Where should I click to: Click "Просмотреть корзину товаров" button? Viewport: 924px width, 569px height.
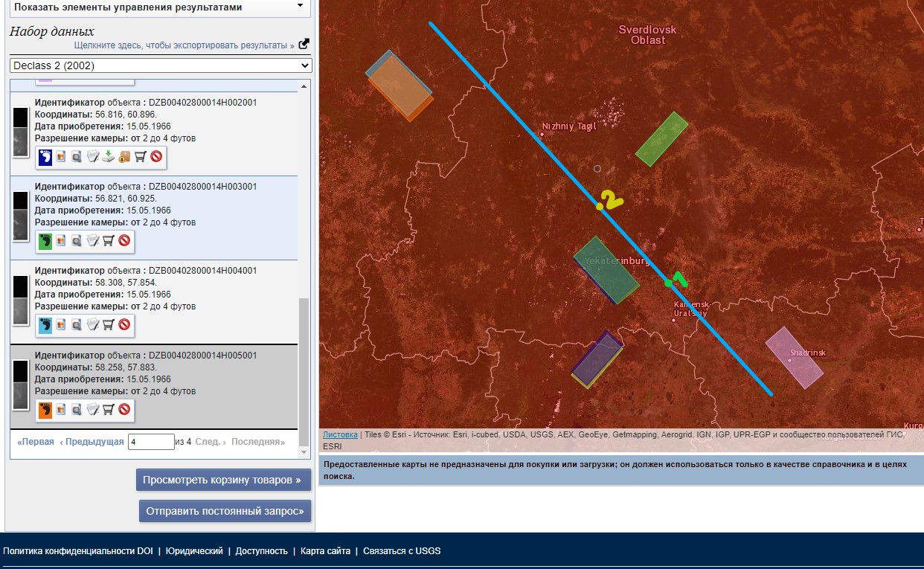223,480
